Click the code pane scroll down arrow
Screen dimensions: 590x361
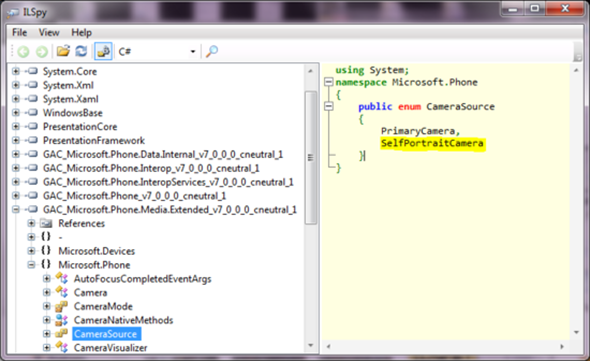tap(576, 332)
